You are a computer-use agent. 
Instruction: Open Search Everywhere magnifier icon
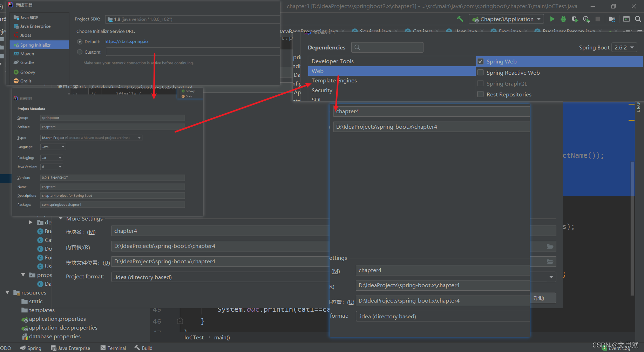click(x=638, y=19)
